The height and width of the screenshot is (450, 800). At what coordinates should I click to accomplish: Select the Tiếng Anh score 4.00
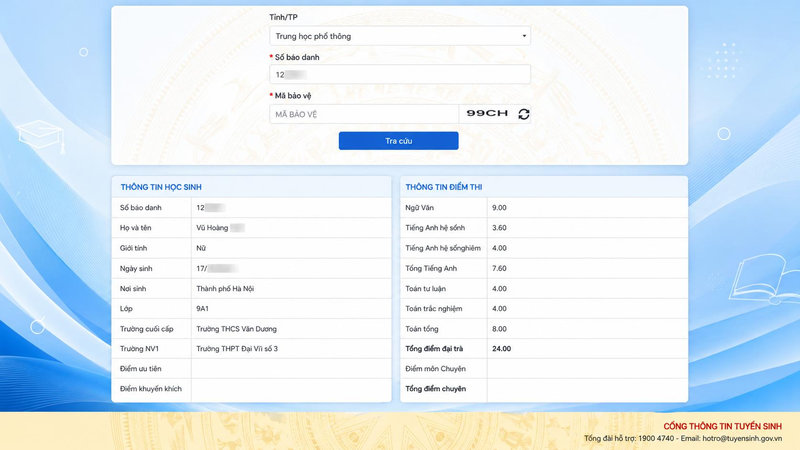pos(499,248)
